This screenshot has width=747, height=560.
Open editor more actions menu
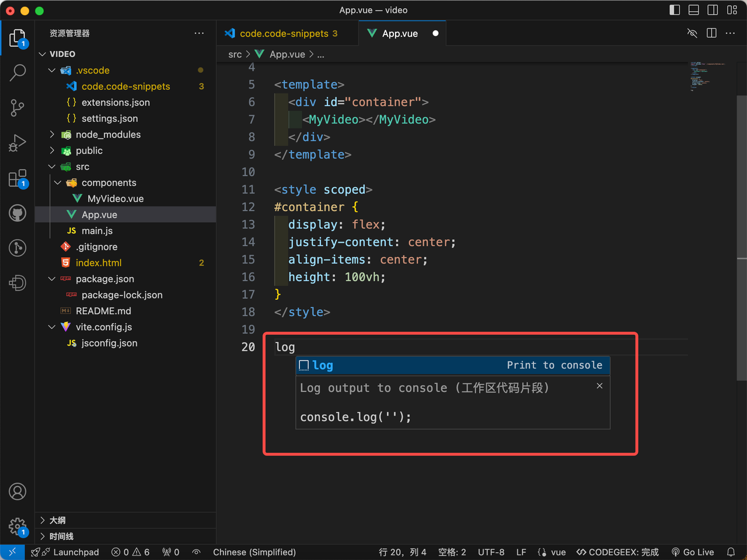(730, 33)
